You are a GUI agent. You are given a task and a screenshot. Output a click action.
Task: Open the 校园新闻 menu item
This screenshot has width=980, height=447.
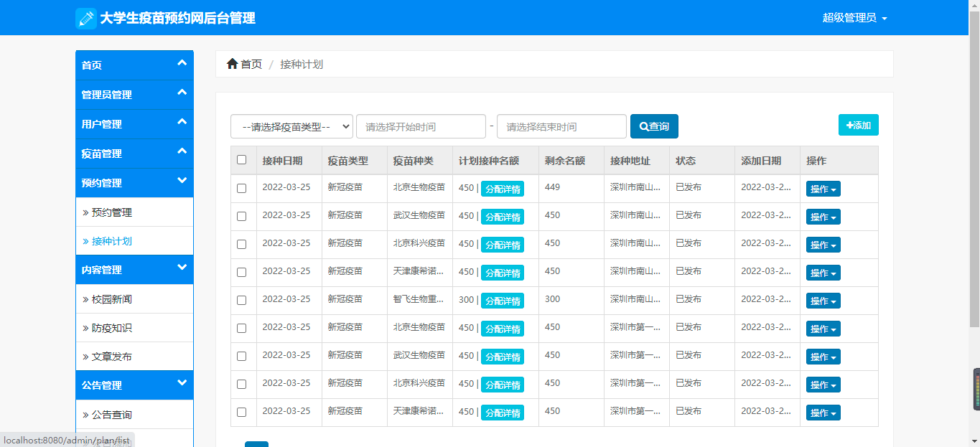(134, 299)
